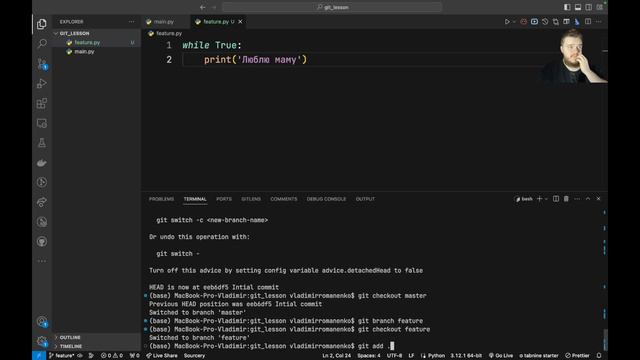The height and width of the screenshot is (360, 640).
Task: Go back with the navigation arrow
Action: point(203,7)
